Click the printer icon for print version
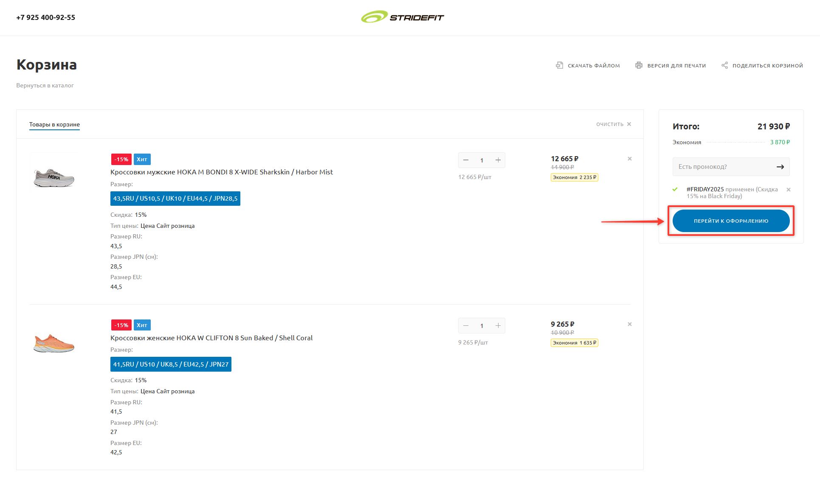 639,65
